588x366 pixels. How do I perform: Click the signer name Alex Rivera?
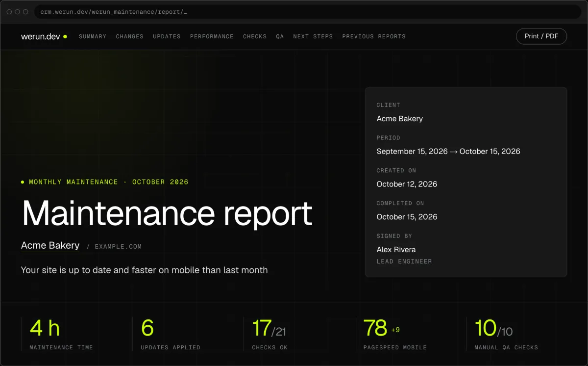coord(396,250)
